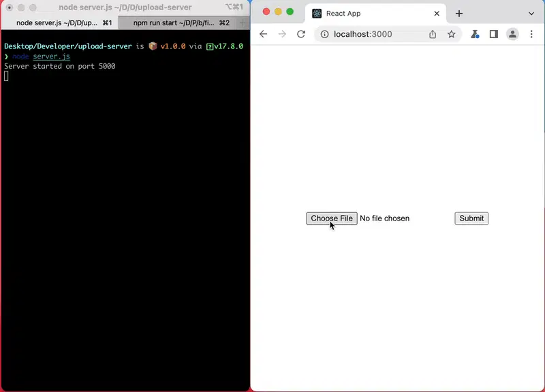Image resolution: width=545 pixels, height=392 pixels.
Task: Click 'Server started on port 5000' text
Action: (60, 66)
